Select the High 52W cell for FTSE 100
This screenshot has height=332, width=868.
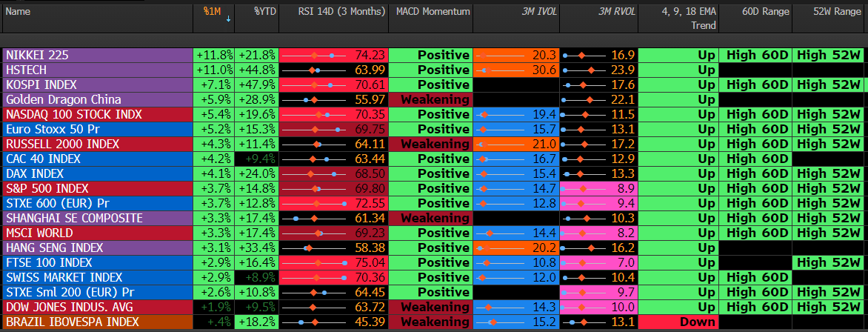829,262
